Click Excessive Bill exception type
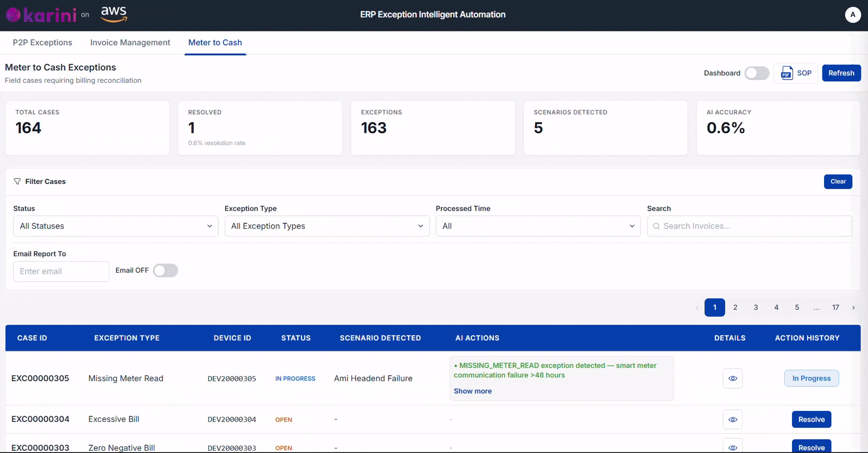 pyautogui.click(x=114, y=419)
